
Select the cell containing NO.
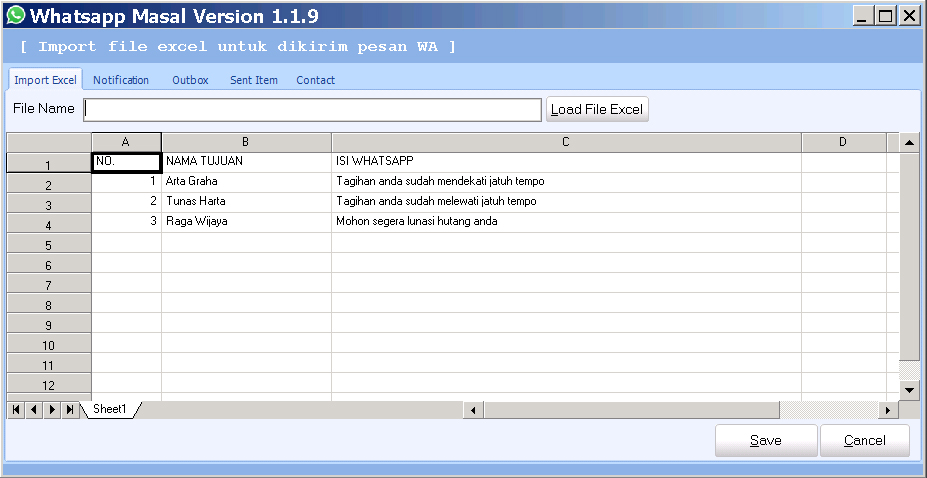[x=127, y=162]
